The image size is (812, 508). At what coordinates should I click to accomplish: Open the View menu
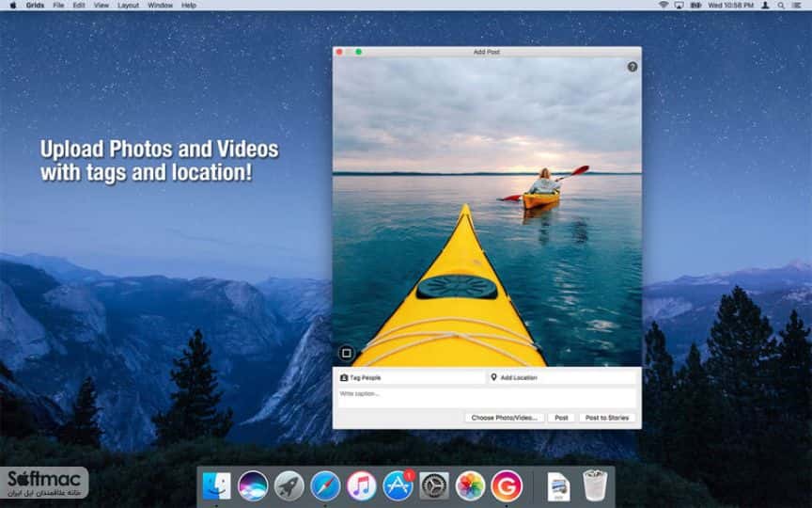point(101,6)
